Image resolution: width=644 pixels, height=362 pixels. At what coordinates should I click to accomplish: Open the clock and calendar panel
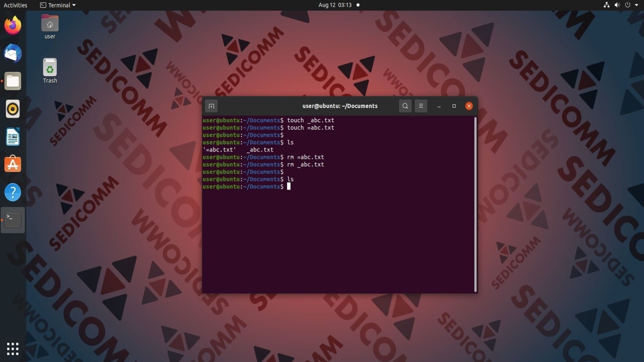(335, 5)
